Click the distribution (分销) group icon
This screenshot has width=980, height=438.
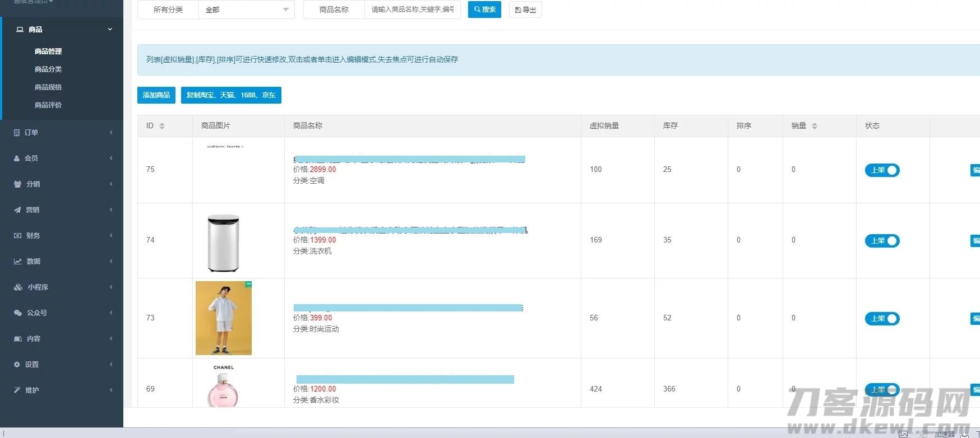pos(18,184)
